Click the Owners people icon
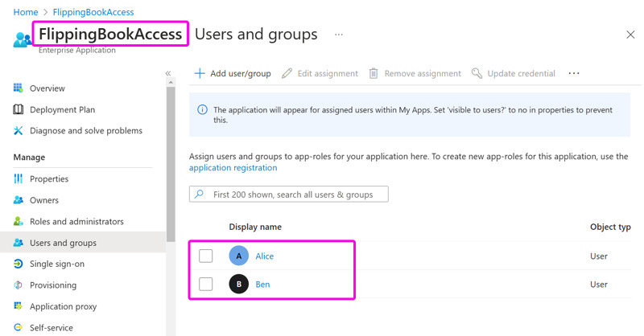 tap(18, 200)
